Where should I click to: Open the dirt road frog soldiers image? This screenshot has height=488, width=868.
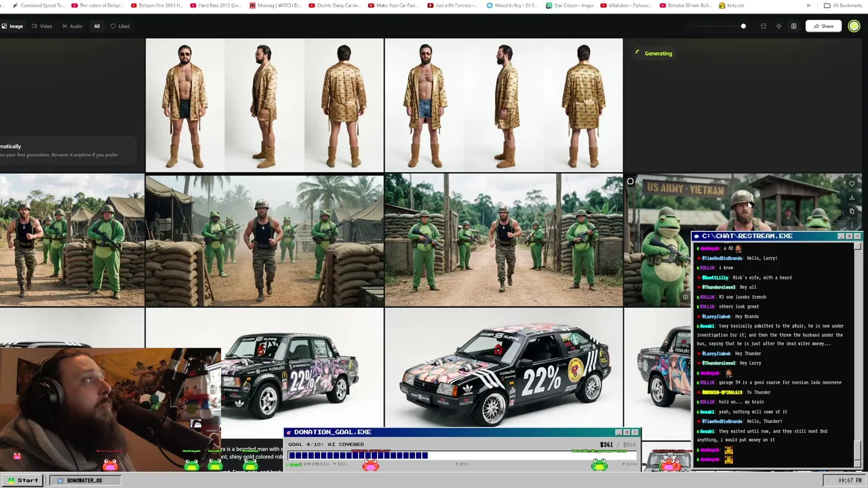point(504,240)
